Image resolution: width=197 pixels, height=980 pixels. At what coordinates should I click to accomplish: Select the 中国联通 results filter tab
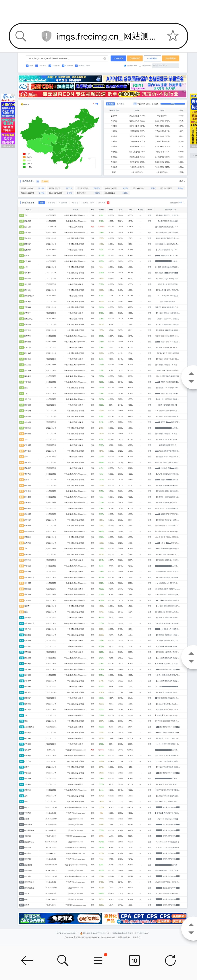63,202
